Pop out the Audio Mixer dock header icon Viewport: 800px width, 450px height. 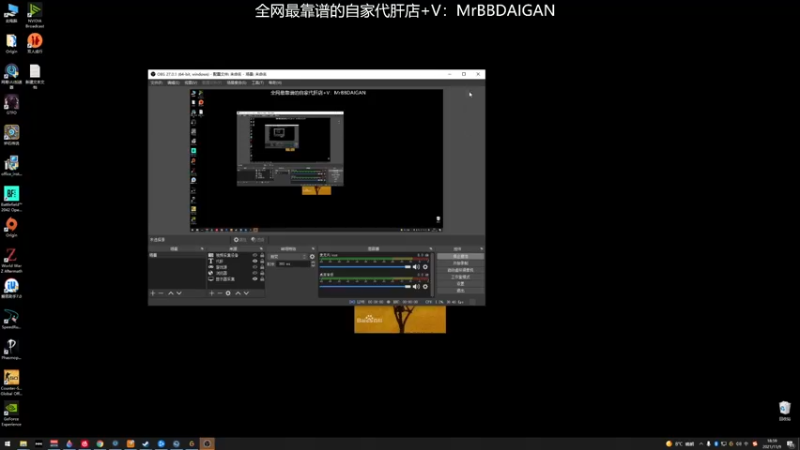pyautogui.click(x=431, y=249)
